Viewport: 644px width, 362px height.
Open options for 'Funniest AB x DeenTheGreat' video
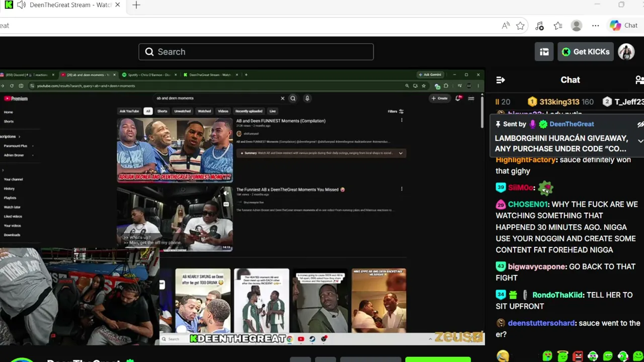click(x=401, y=190)
